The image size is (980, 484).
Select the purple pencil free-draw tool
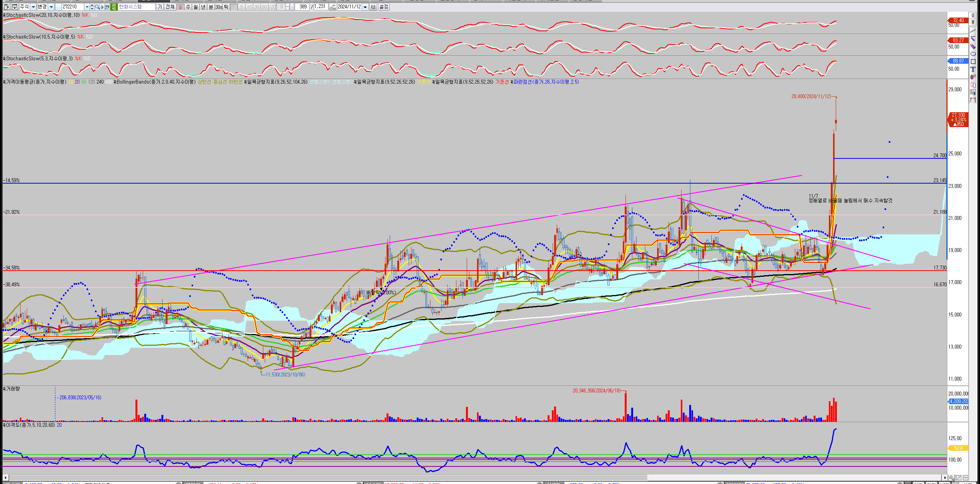click(973, 46)
